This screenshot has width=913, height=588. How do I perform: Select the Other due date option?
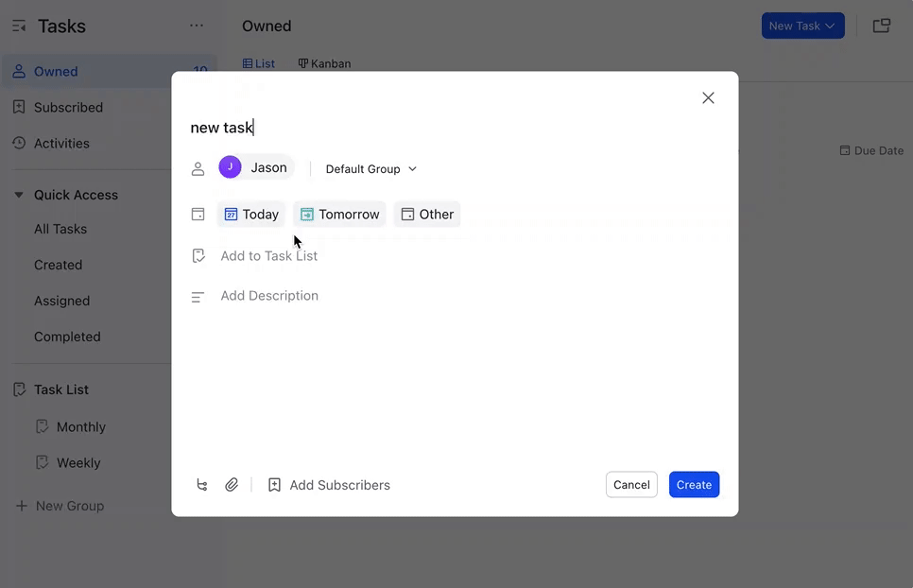(426, 214)
